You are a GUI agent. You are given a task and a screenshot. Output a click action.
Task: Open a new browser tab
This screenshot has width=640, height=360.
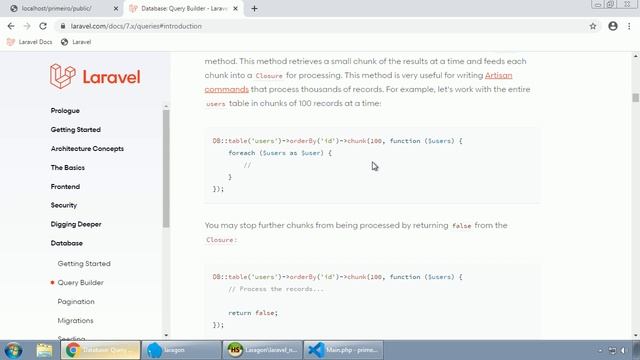tap(254, 8)
